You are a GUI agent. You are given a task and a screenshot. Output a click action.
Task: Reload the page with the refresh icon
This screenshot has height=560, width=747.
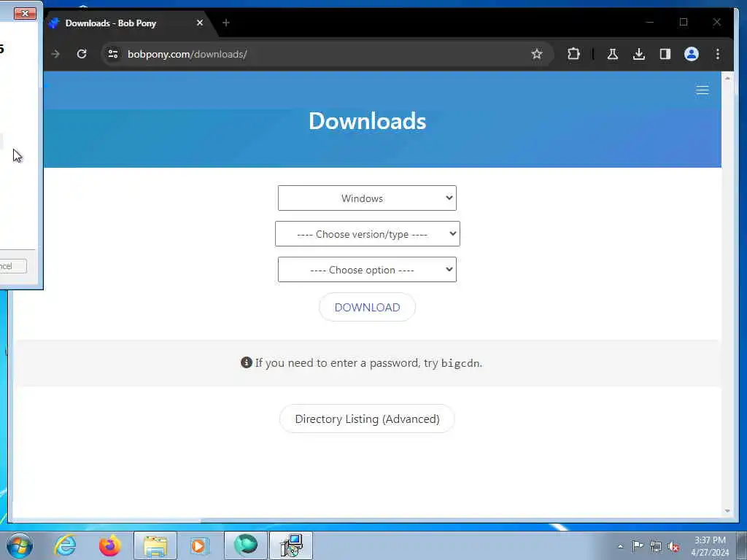point(82,54)
